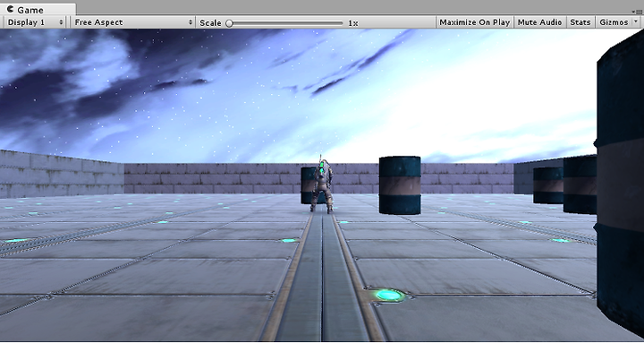Click the 1x scale value label
Screen dimensions: 644x343
(353, 23)
